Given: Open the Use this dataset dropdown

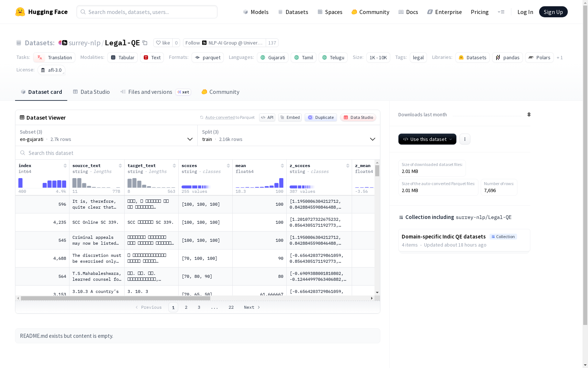Looking at the screenshot, I should tap(427, 139).
